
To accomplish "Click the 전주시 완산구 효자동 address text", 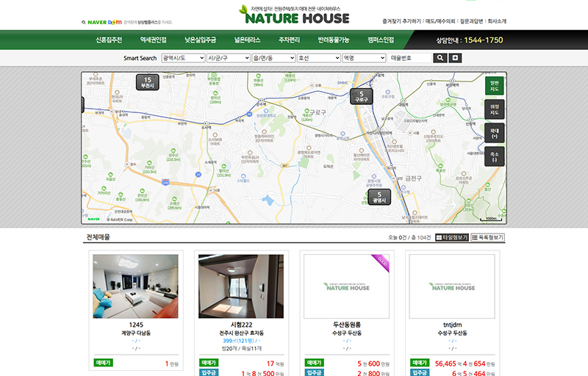I will click(241, 333).
